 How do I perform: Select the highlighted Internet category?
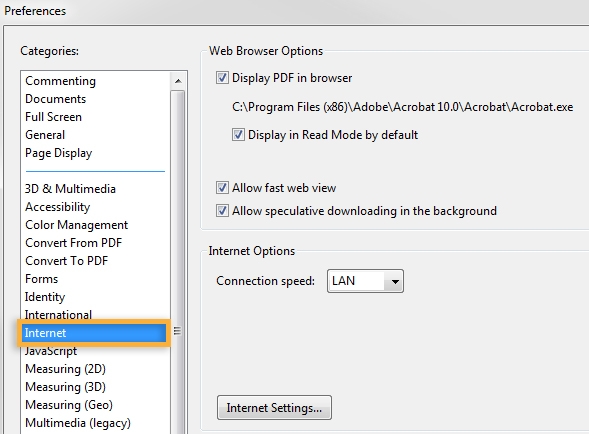[x=94, y=333]
